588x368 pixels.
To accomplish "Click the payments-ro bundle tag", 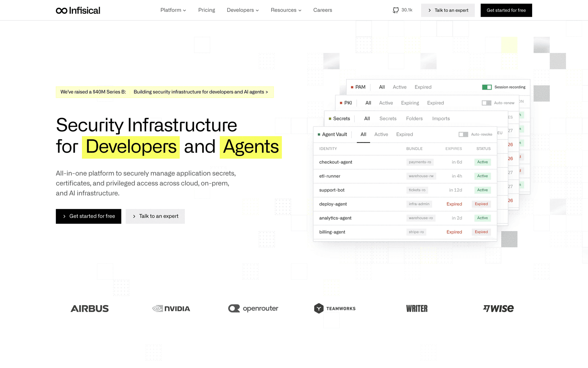I will pyautogui.click(x=420, y=162).
